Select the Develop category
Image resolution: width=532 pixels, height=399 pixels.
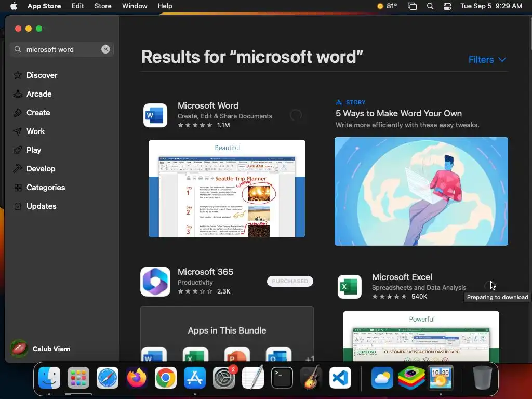click(x=41, y=169)
